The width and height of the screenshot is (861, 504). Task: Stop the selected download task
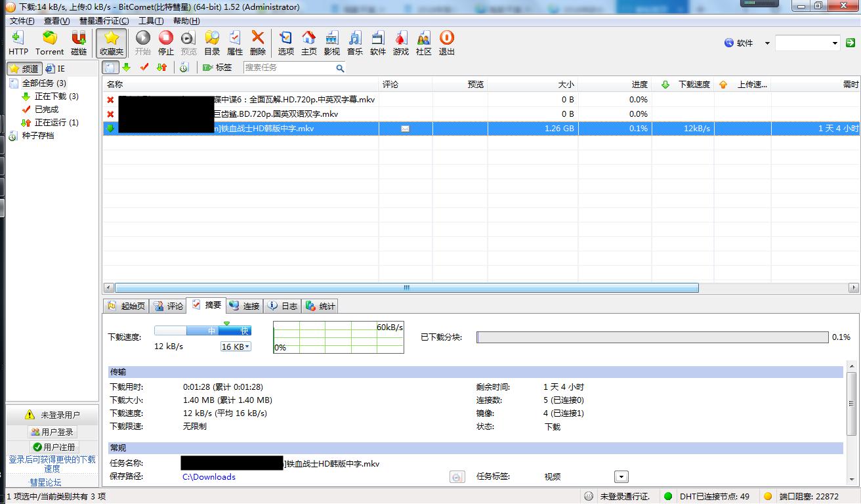point(165,43)
